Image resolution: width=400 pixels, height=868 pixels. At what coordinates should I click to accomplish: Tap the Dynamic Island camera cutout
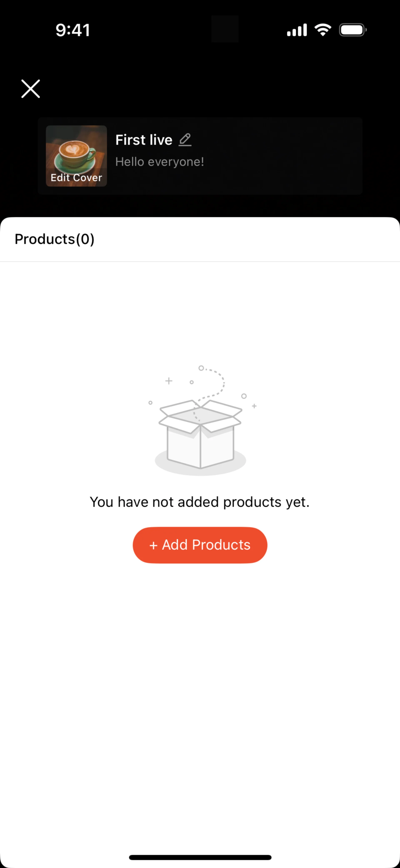[225, 29]
